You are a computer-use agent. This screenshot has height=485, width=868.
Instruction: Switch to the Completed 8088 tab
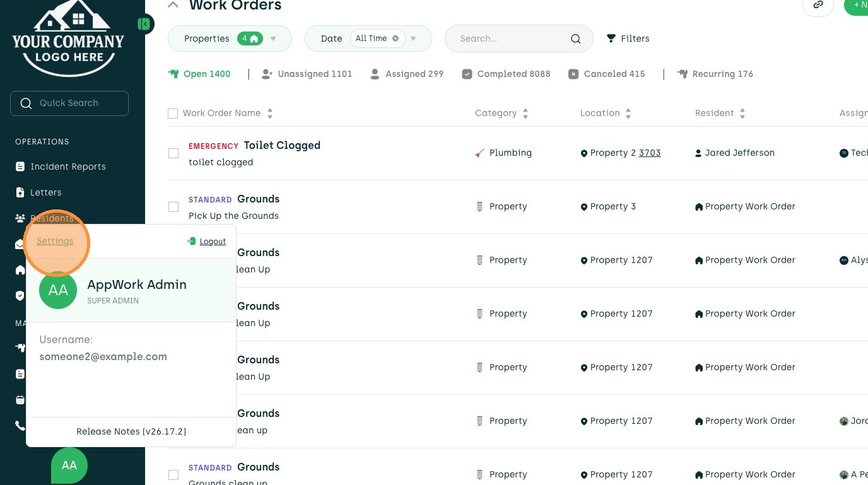(506, 74)
